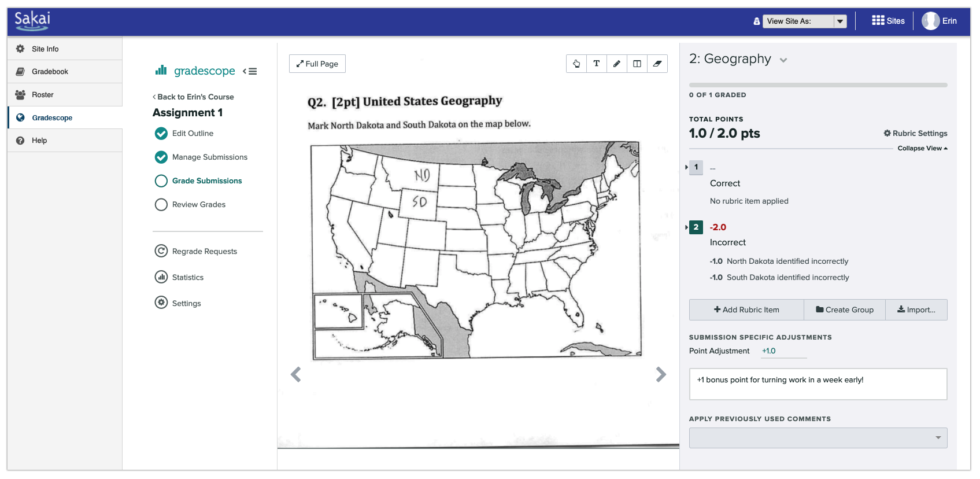Select the hand pan tool icon
980x479 pixels.
tap(576, 64)
